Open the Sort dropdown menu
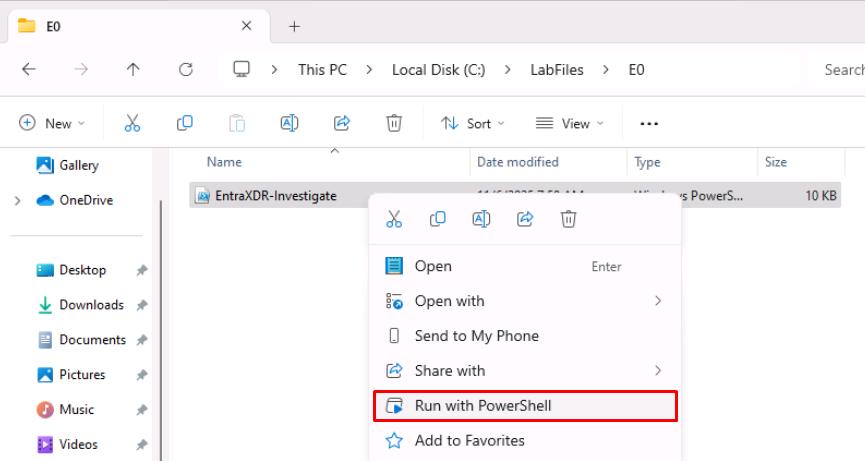This screenshot has width=865, height=461. click(x=473, y=123)
